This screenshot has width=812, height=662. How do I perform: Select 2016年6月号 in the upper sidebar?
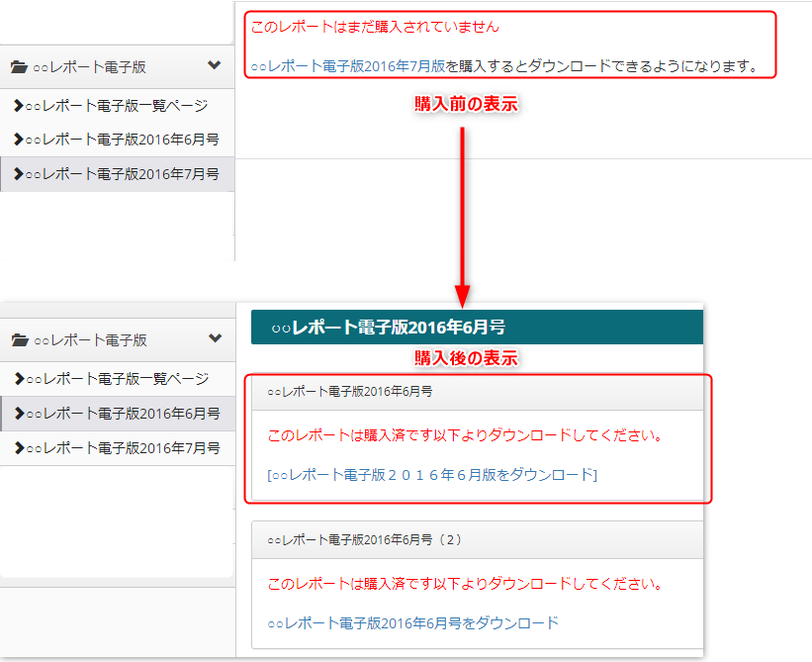tap(117, 140)
